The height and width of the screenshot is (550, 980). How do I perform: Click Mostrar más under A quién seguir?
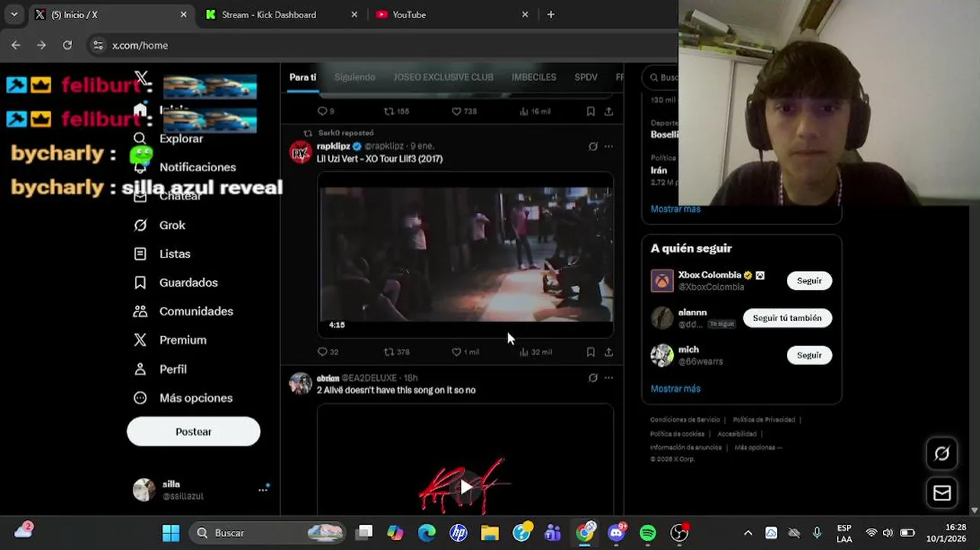tap(675, 389)
